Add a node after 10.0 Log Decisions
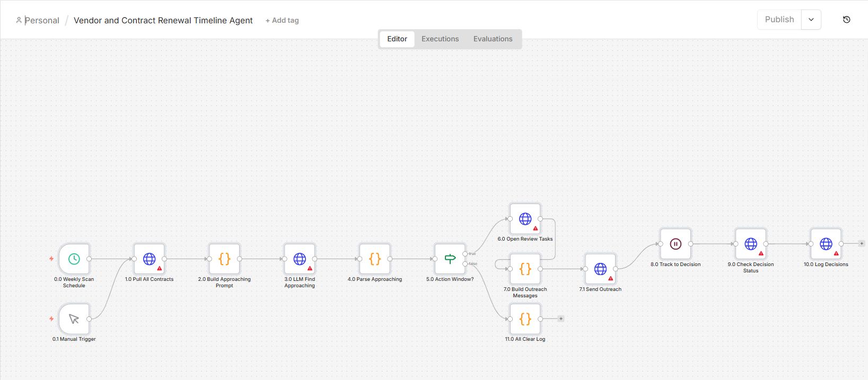The width and height of the screenshot is (868, 380). 862,244
